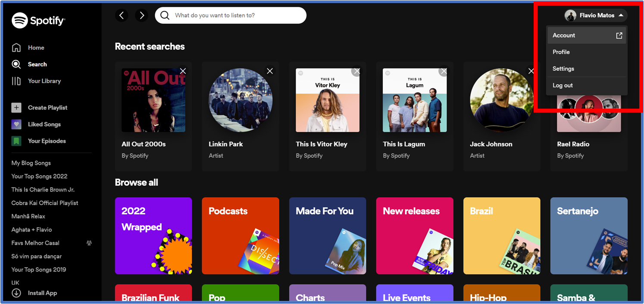
Task: Open Settings from the user menu
Action: (563, 69)
